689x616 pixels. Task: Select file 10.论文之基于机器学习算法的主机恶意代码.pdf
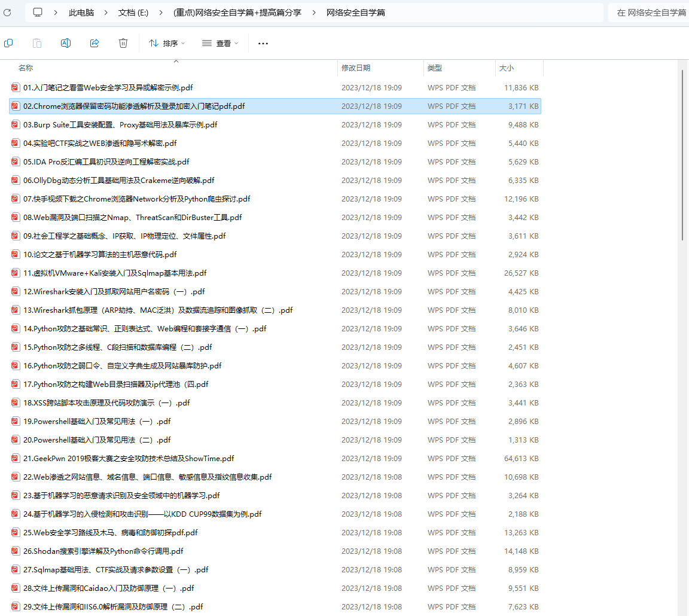[x=275, y=254]
